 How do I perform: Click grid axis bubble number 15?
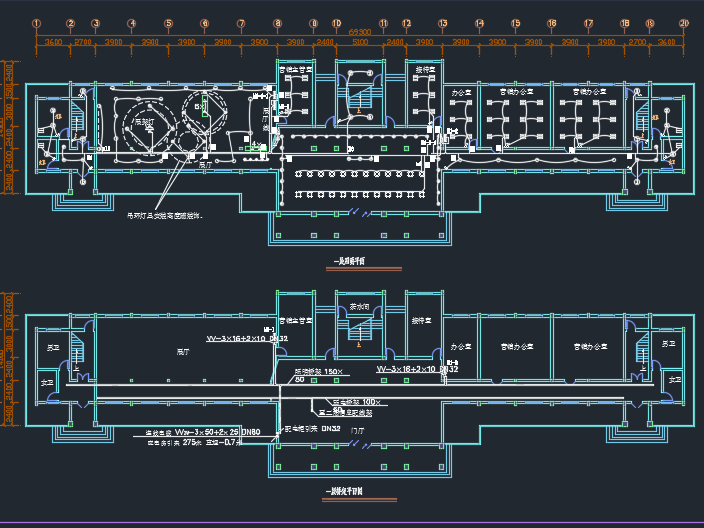coord(515,23)
